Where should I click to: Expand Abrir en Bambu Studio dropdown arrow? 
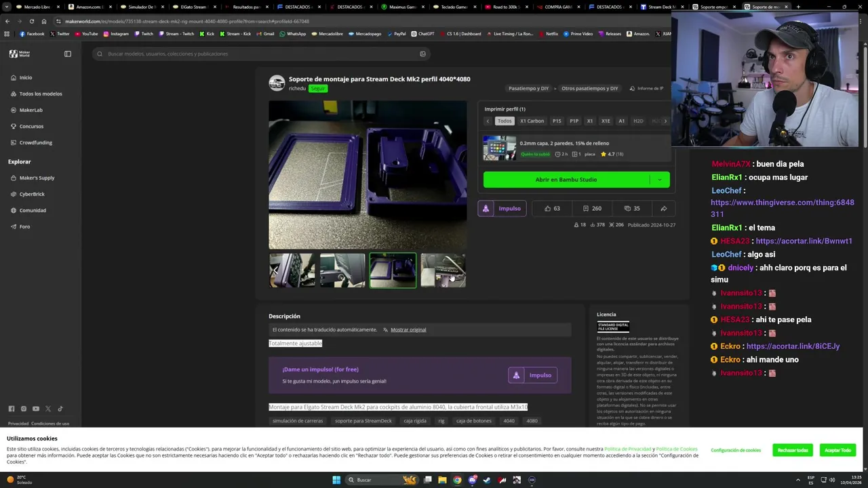click(x=659, y=180)
